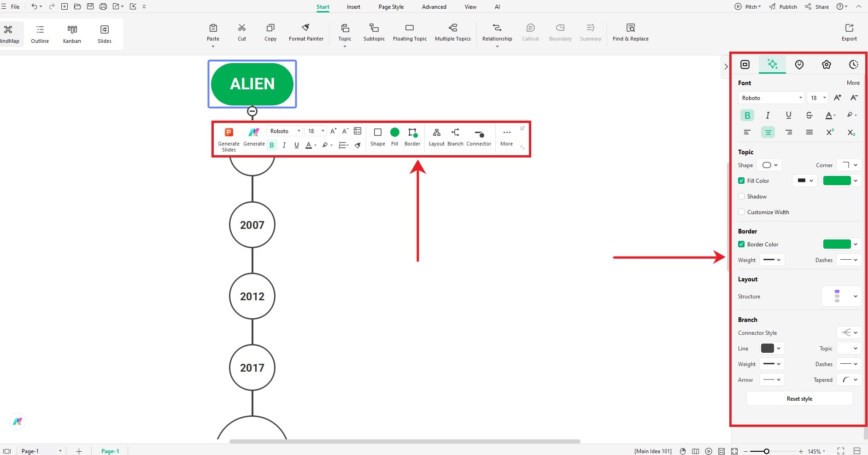Click the Cut scissors icon
This screenshot has height=455, width=868.
pyautogui.click(x=242, y=28)
